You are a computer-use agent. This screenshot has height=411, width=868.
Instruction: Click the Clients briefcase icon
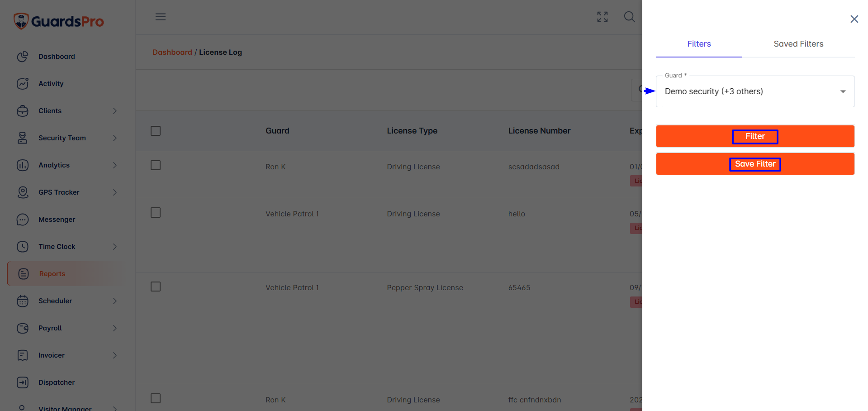click(23, 111)
